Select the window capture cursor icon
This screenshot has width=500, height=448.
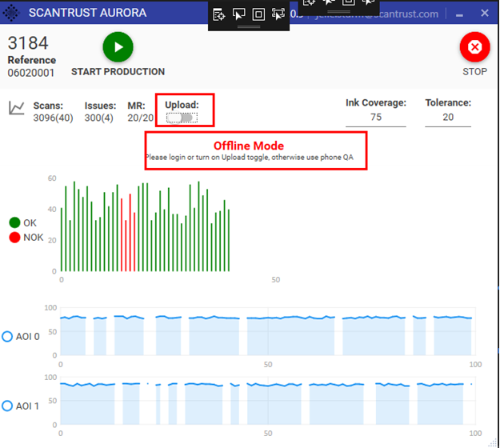click(238, 14)
